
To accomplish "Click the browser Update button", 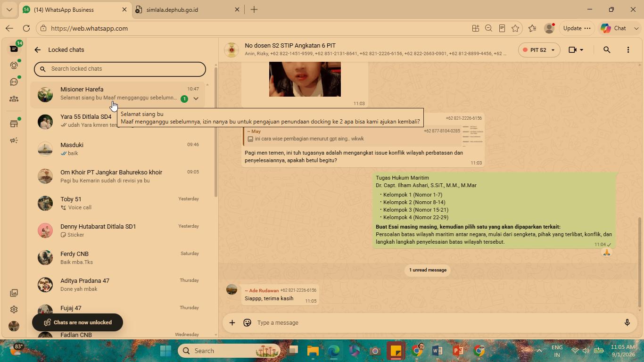I will point(577,28).
